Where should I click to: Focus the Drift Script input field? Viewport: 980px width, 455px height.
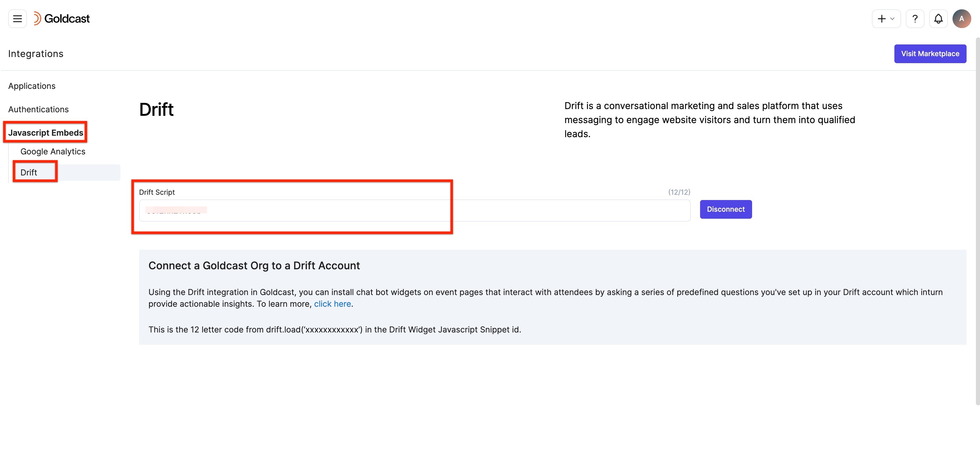[414, 211]
